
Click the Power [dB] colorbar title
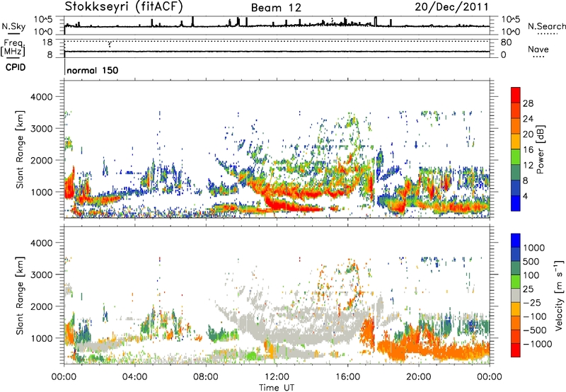[540, 149]
